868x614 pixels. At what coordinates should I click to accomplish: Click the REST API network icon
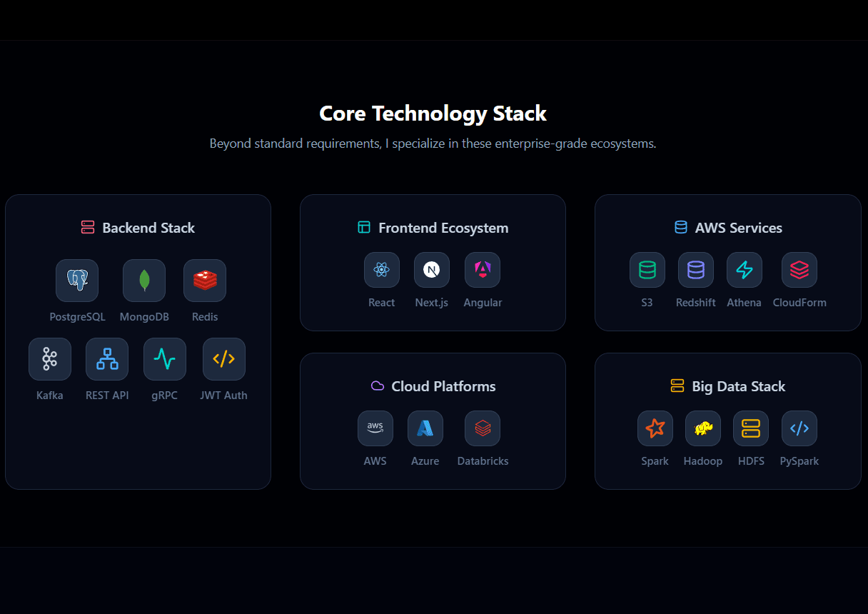click(107, 359)
